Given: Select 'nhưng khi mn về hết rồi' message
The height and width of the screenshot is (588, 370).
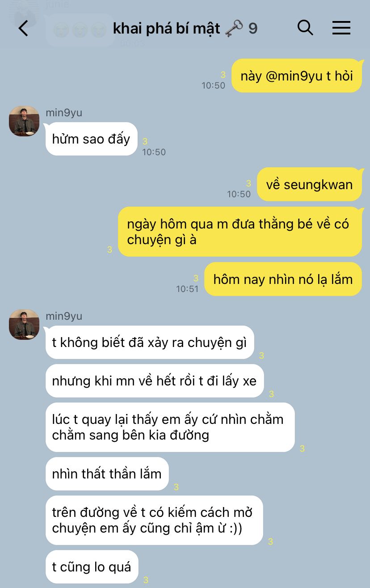Looking at the screenshot, I should pos(155,381).
